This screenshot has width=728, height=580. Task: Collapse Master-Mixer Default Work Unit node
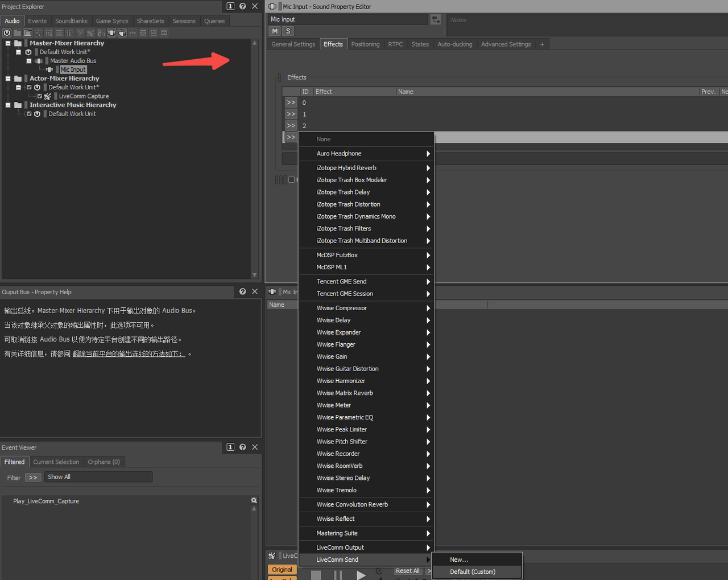point(18,52)
